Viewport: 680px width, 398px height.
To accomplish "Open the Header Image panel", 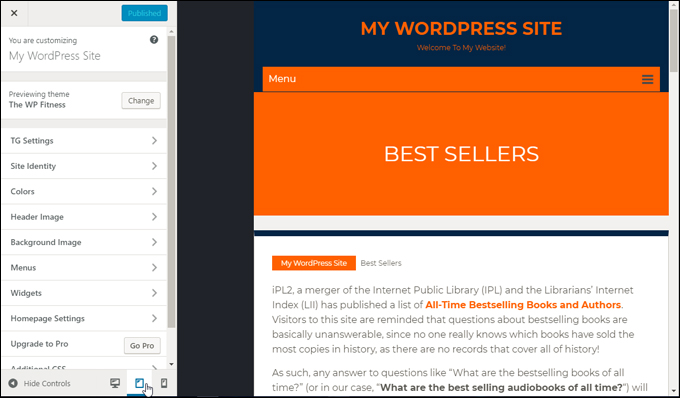I will (x=84, y=217).
